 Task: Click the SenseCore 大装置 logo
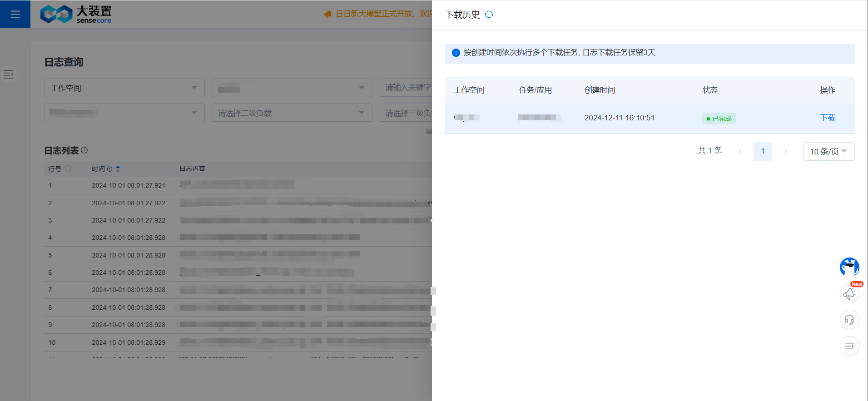76,14
